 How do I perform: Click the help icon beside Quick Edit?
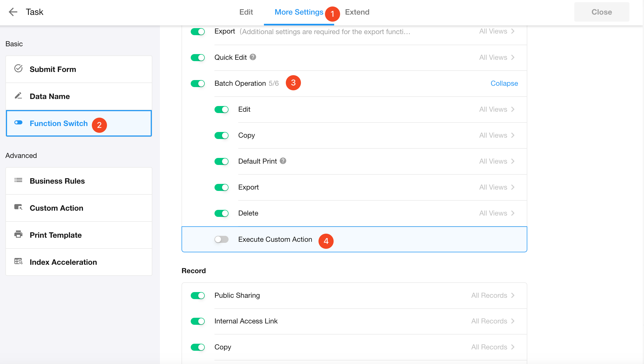253,57
